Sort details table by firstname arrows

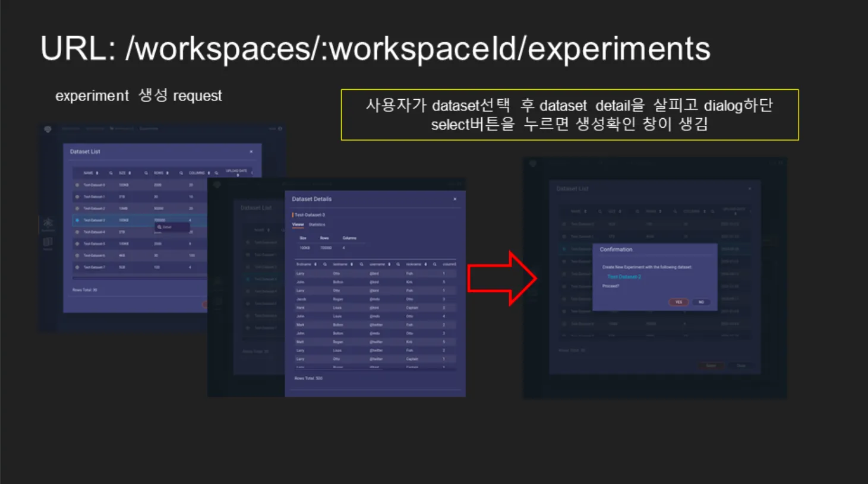(315, 264)
